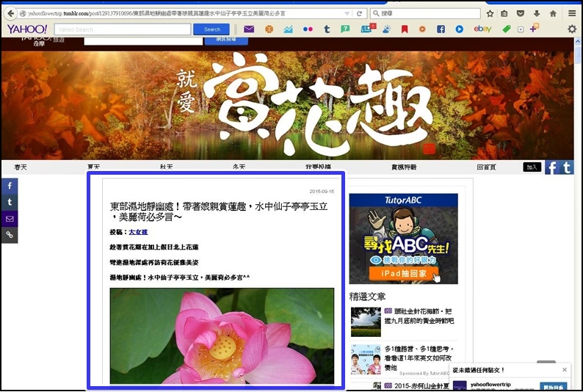Share by email in left side share bar
The image size is (583, 392).
pyautogui.click(x=10, y=219)
